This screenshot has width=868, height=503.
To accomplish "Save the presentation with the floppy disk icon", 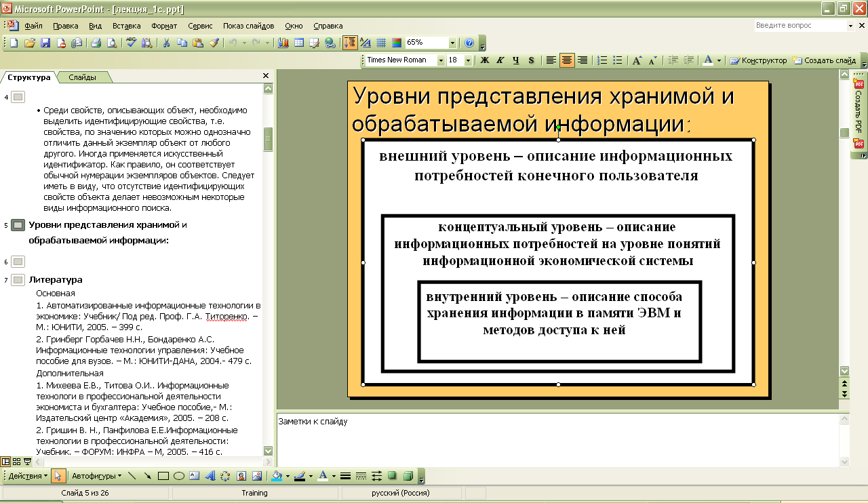I will (45, 43).
